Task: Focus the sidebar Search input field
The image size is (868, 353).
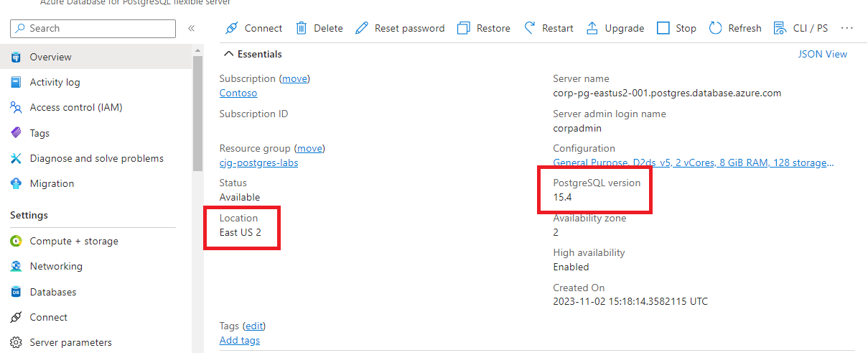Action: point(93,28)
